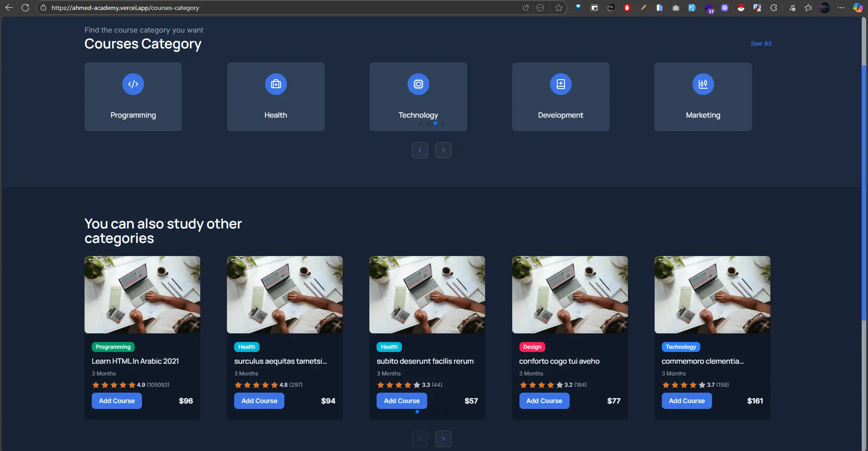The height and width of the screenshot is (451, 868).
Task: Open surculus aequitas tametsi course title
Action: (280, 361)
